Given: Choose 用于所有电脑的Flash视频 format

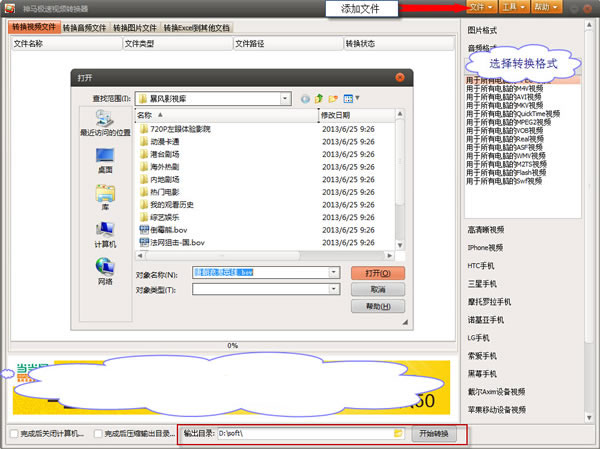Looking at the screenshot, I should pos(506,173).
